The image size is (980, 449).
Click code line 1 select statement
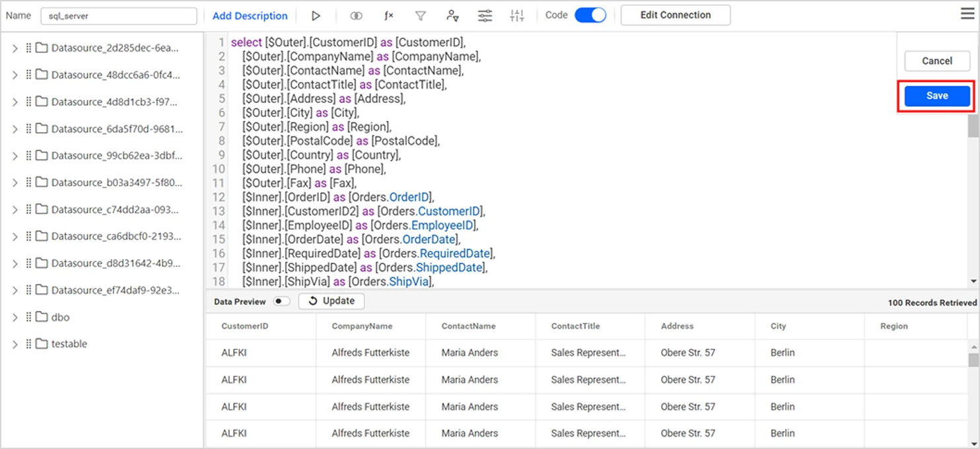point(348,42)
